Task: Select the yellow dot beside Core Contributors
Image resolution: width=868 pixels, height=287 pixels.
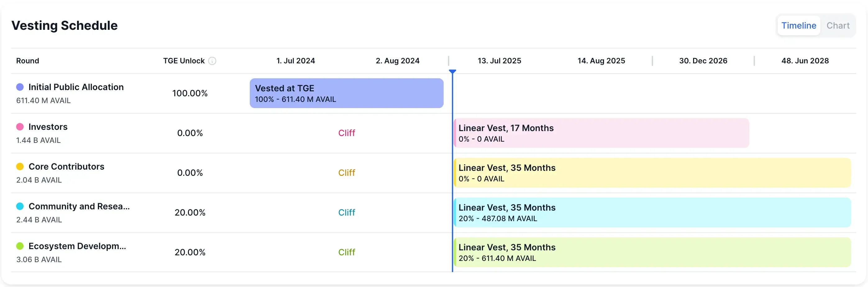Action: coord(20,166)
